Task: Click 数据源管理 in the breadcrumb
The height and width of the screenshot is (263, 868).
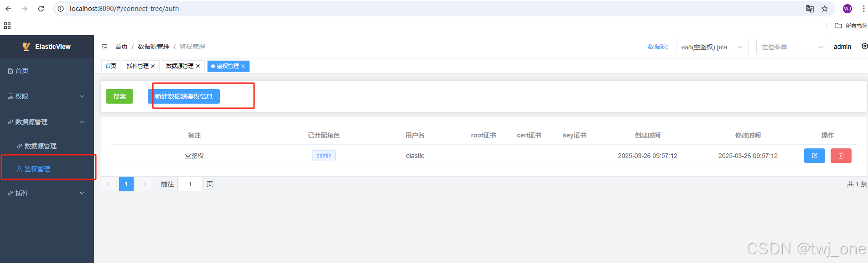Action: point(154,47)
